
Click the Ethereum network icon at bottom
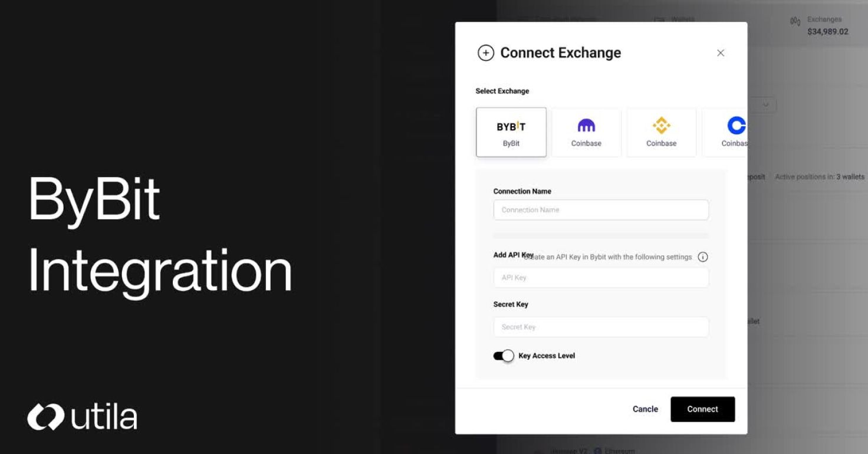coord(598,451)
